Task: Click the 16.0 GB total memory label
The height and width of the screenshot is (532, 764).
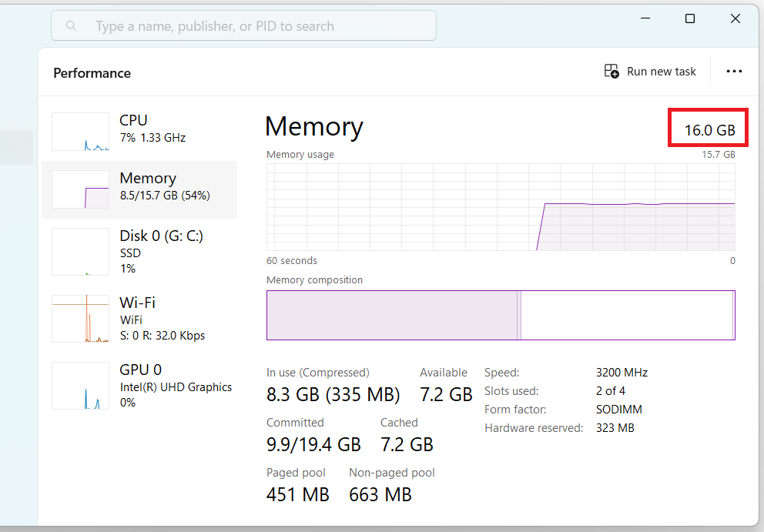Action: coord(709,130)
